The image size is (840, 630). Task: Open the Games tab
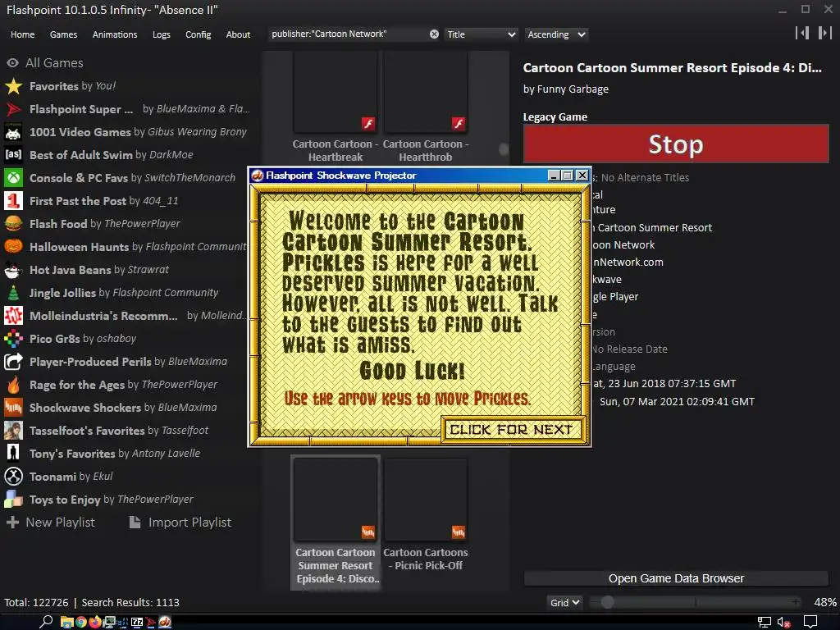(x=63, y=34)
